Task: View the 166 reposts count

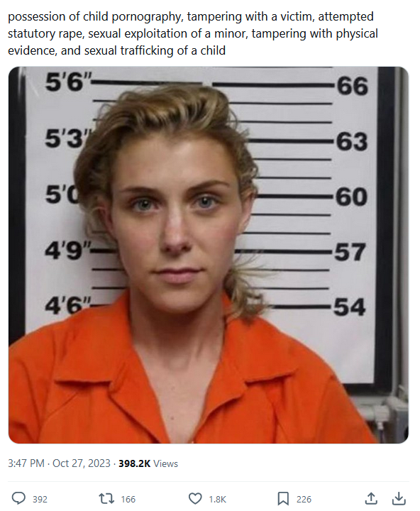Action: (128, 499)
